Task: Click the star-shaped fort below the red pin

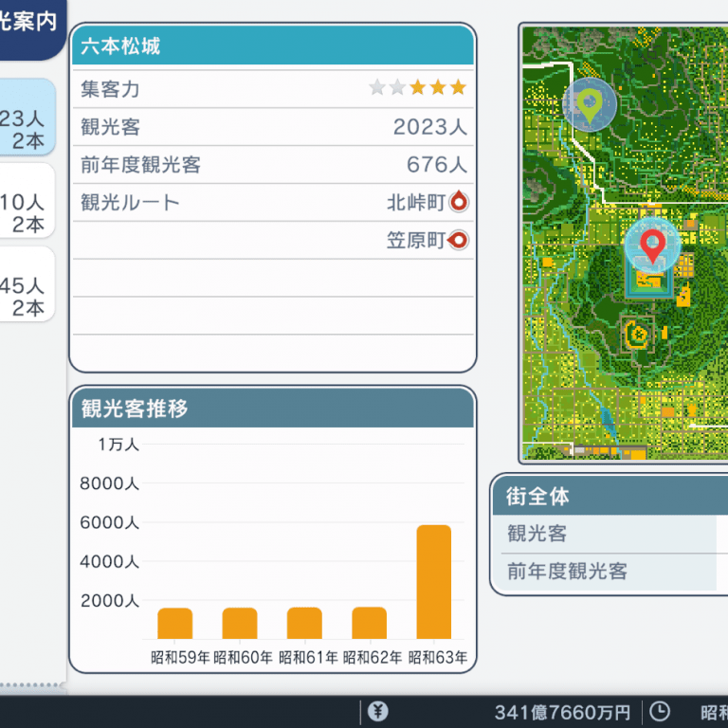Action: (638, 334)
